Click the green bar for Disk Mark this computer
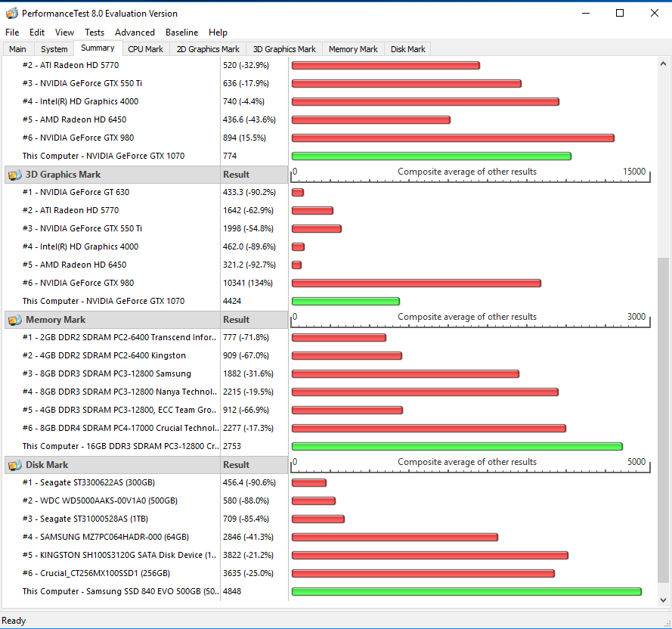672x629 pixels. click(x=466, y=592)
